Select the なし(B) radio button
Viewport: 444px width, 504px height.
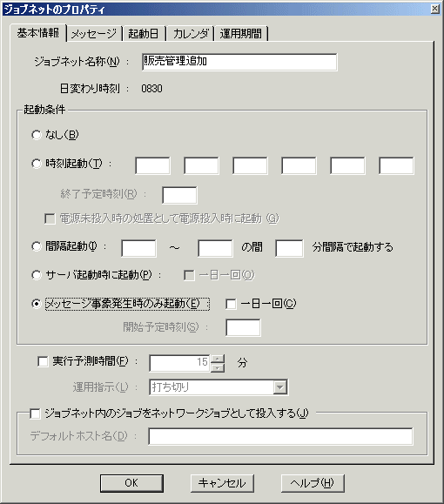[x=37, y=135]
